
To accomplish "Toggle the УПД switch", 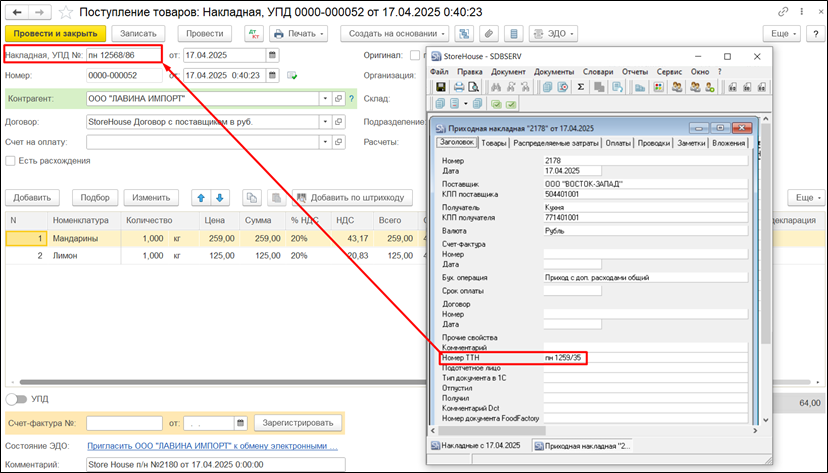I will click(x=16, y=399).
